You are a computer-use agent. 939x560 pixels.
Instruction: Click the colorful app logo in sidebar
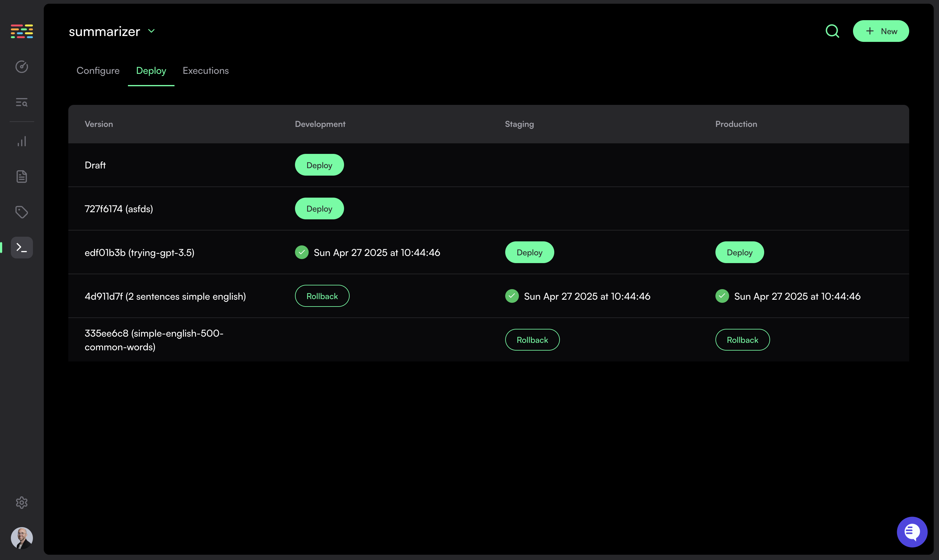point(21,31)
